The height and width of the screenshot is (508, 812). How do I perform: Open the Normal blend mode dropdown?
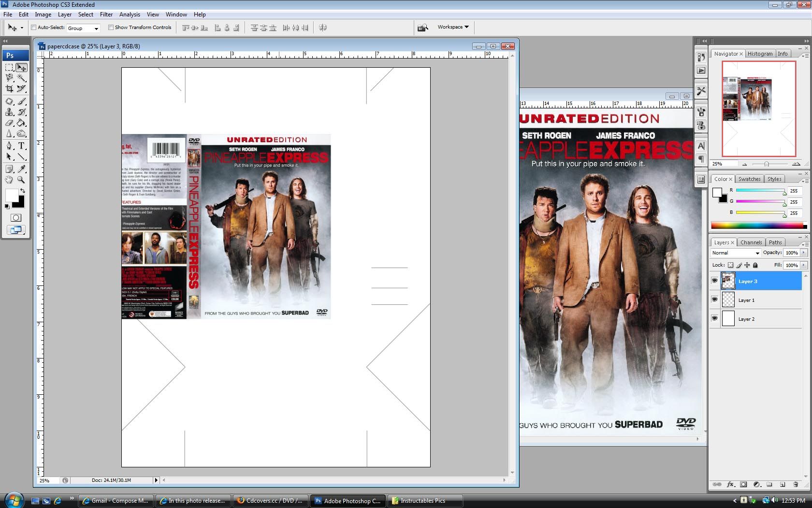(735, 253)
